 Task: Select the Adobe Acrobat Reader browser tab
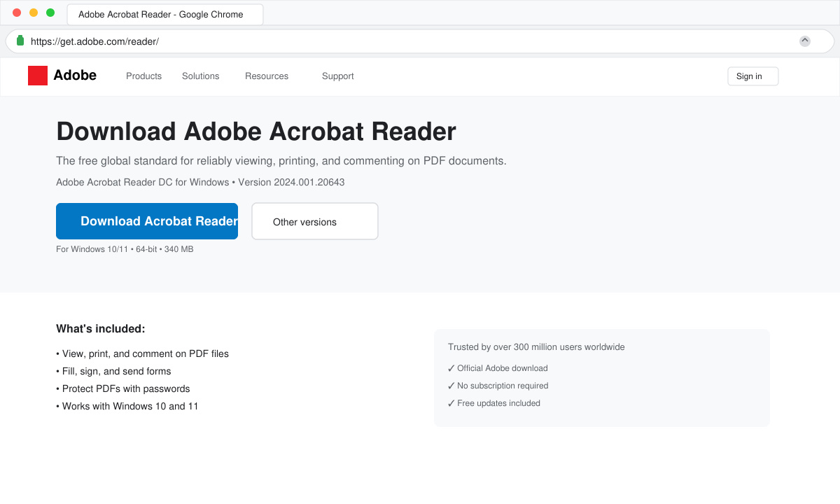coord(165,14)
